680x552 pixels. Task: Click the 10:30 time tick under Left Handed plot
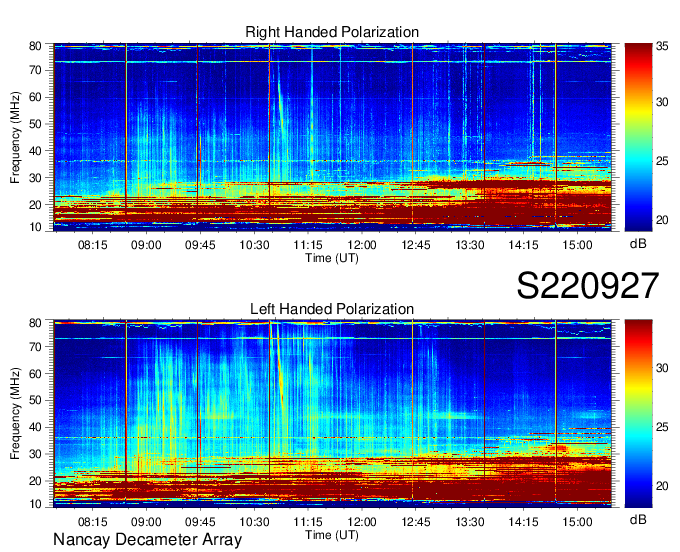tap(254, 521)
